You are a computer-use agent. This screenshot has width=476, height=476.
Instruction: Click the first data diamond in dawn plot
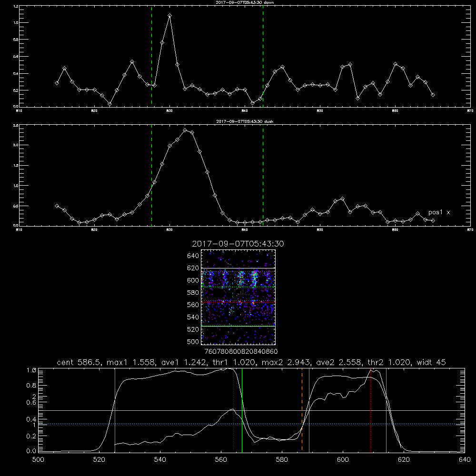click(x=57, y=83)
